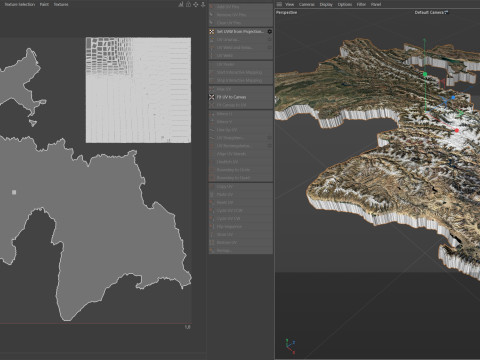Open the viewport View menu
Screen dimensions: 480x360
pos(290,4)
